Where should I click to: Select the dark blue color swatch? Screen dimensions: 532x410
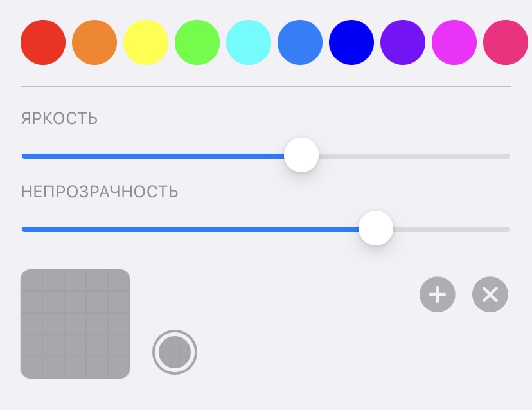(x=351, y=42)
